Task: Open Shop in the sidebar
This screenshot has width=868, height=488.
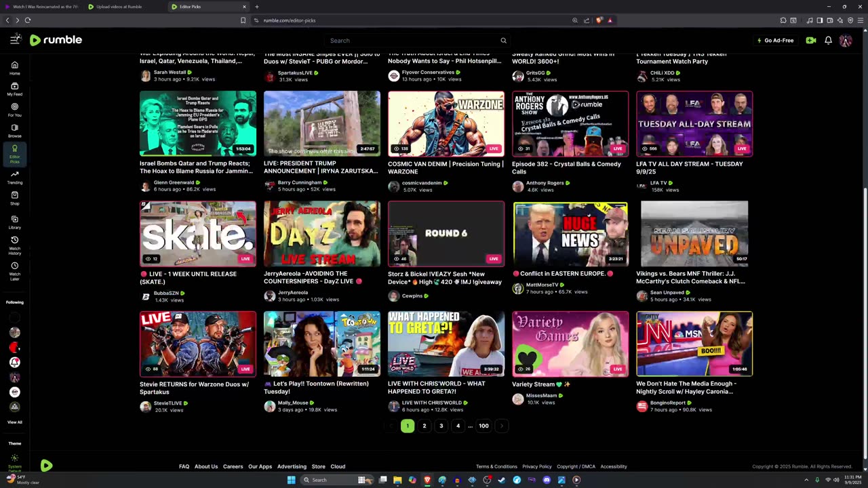Action: click(x=14, y=198)
